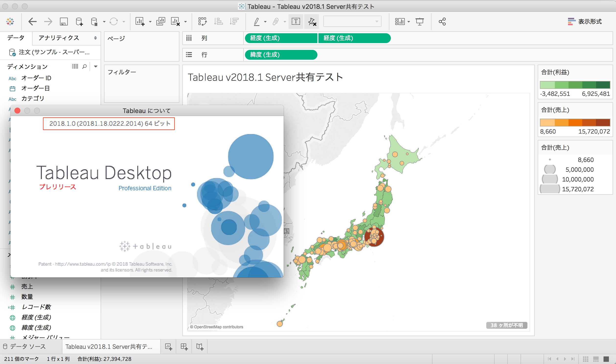Click the Tableau start page logo icon
616x364 pixels.
coord(10,22)
